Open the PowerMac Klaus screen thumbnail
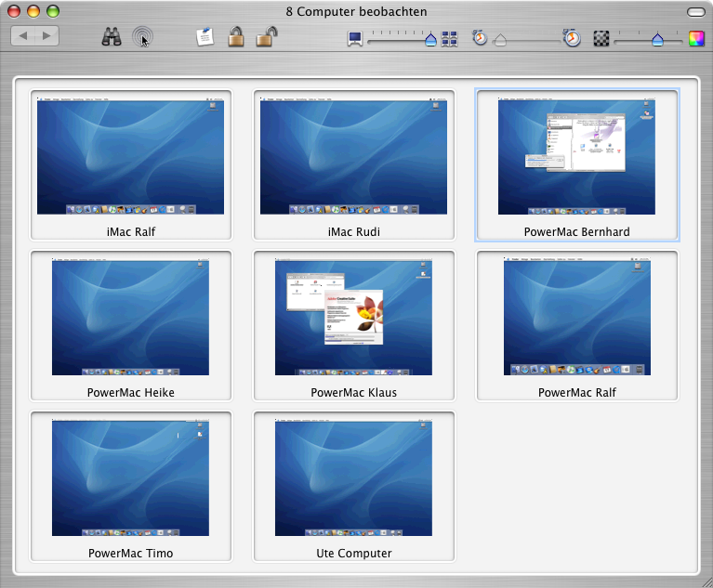Image resolution: width=713 pixels, height=588 pixels. point(353,318)
